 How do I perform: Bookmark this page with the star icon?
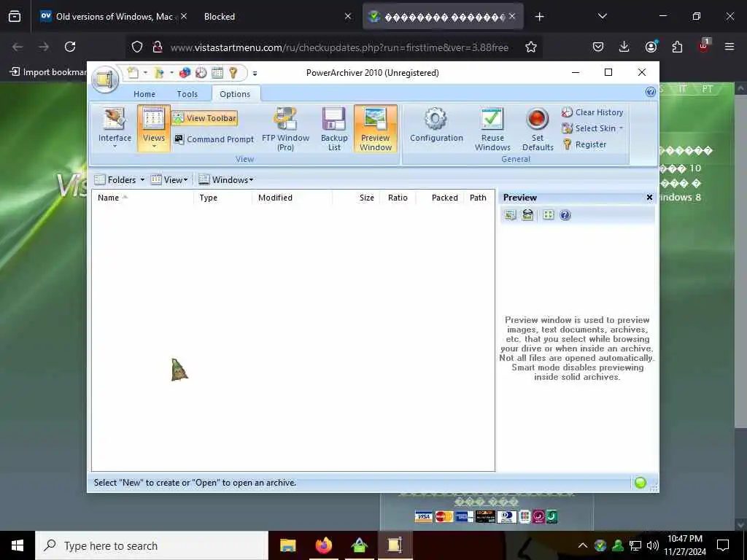click(531, 47)
